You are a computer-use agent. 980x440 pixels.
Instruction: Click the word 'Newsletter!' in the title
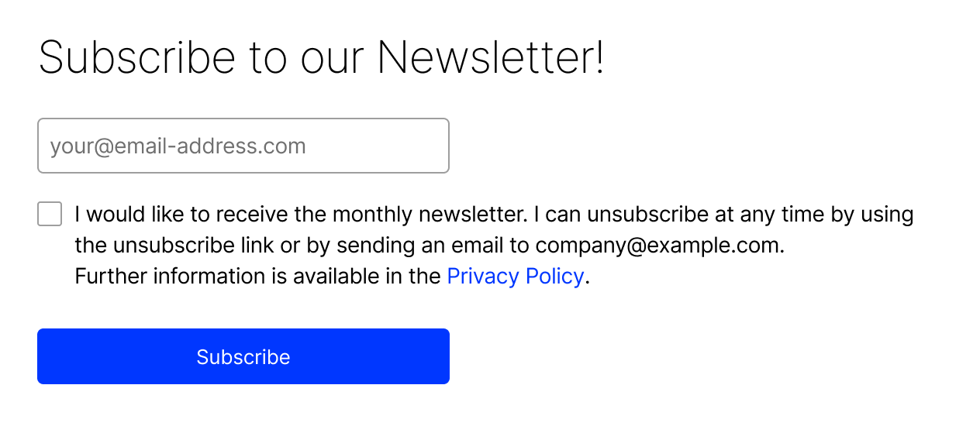click(491, 57)
